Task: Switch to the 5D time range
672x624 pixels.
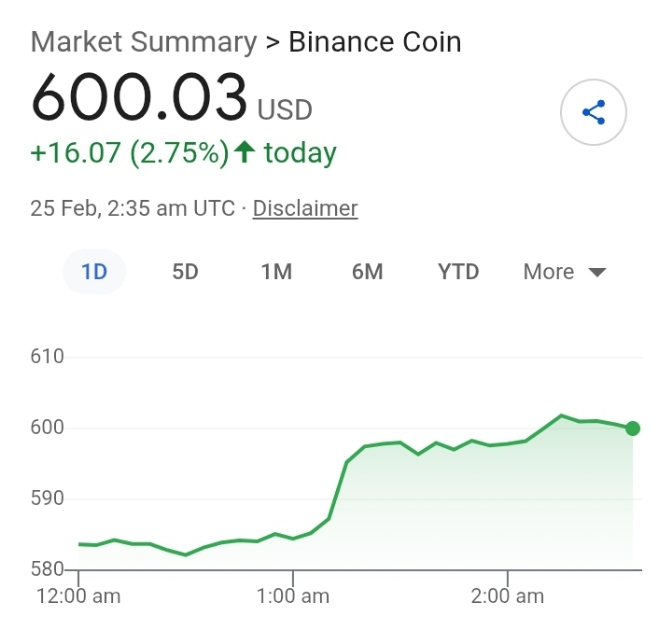Action: pos(185,272)
